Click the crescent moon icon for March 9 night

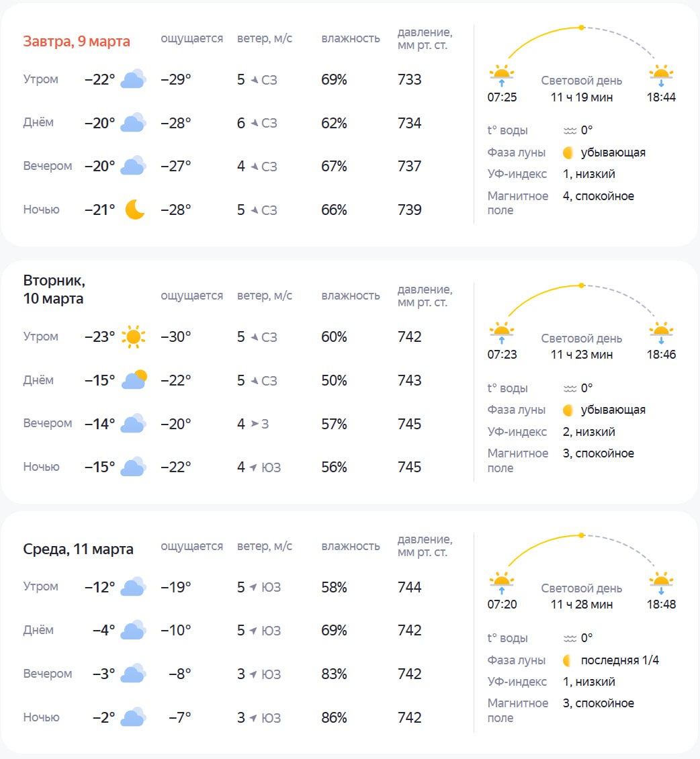pyautogui.click(x=134, y=210)
